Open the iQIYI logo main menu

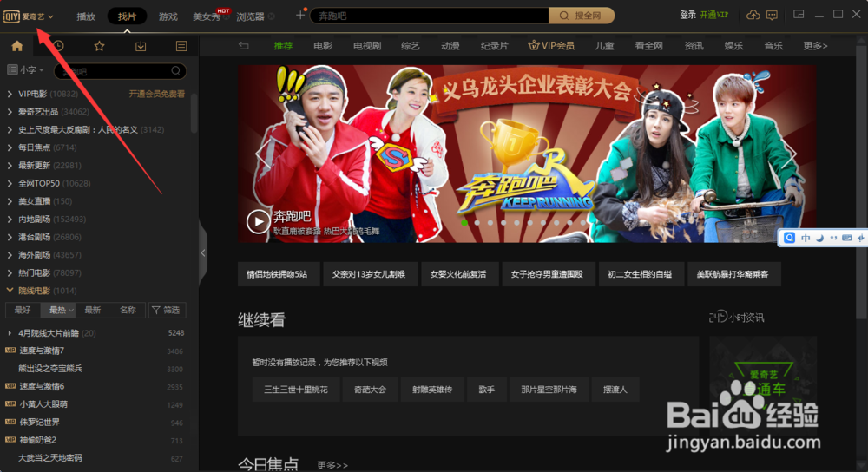(29, 16)
